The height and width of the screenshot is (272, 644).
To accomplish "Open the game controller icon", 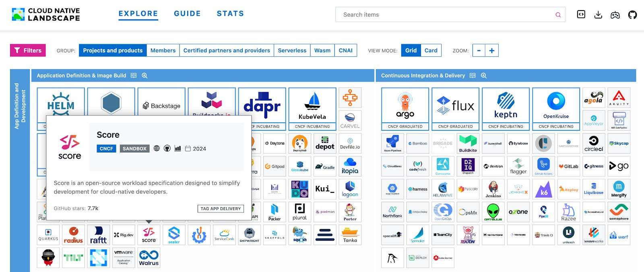I will [x=615, y=15].
